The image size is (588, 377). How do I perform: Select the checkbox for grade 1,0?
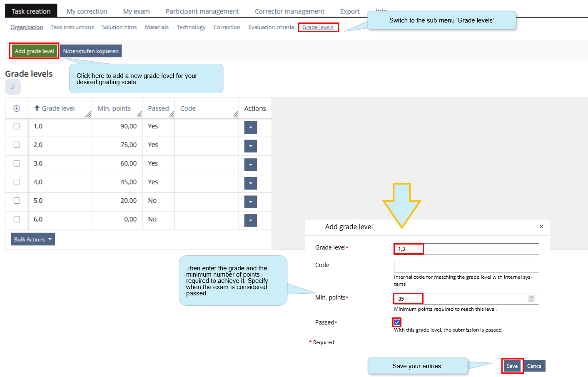point(17,126)
